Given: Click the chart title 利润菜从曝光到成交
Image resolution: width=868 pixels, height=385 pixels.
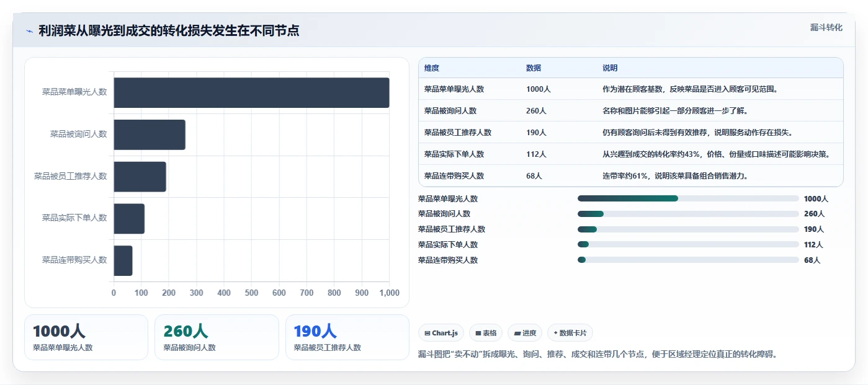Looking at the screenshot, I should [x=169, y=30].
